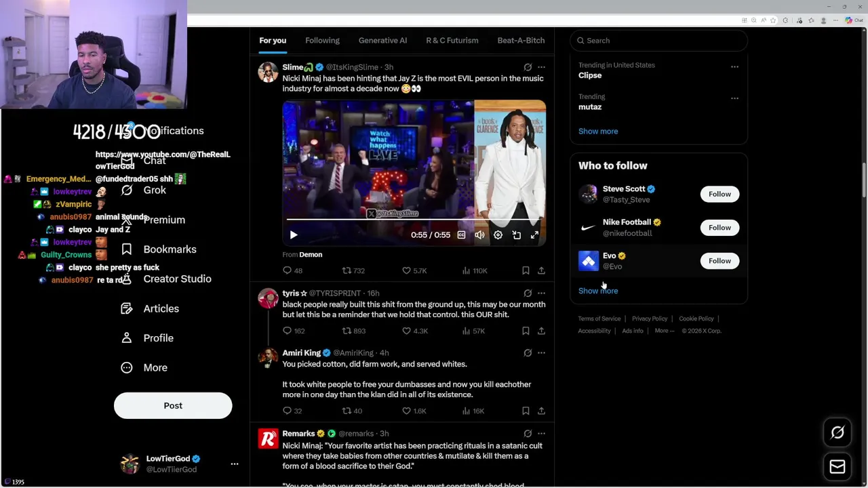Image resolution: width=868 pixels, height=488 pixels.
Task: Open LowTierGod account menu dots
Action: 235,464
